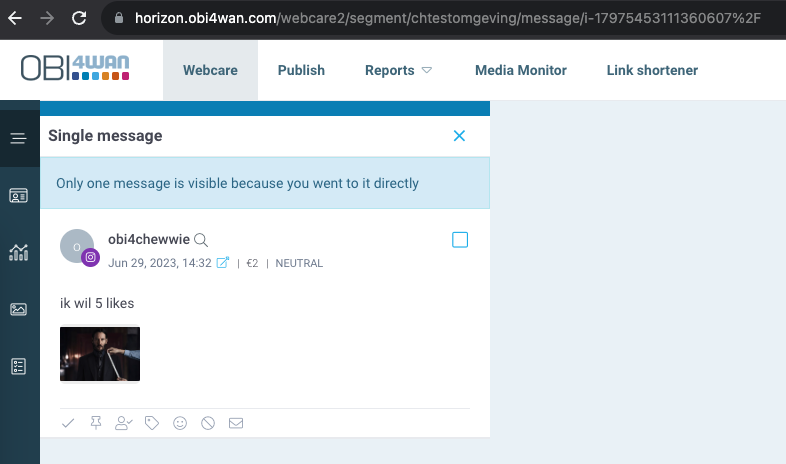Click the Single message heading

105,136
